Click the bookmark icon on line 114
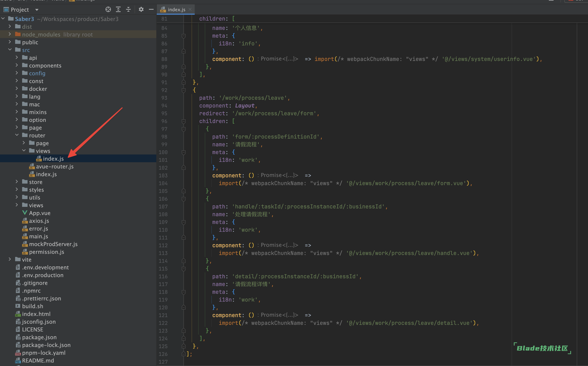The width and height of the screenshot is (588, 366). [184, 261]
